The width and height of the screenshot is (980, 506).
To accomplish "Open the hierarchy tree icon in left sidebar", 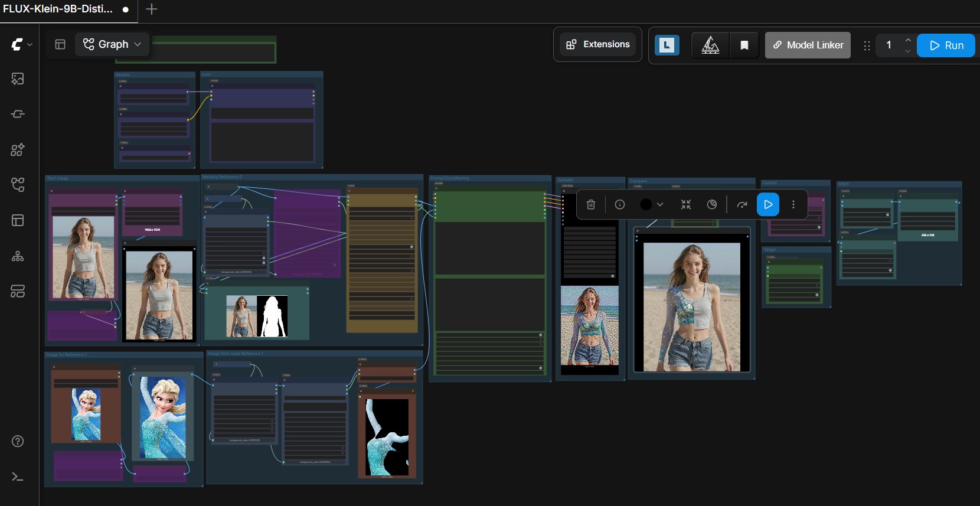I will click(x=18, y=256).
